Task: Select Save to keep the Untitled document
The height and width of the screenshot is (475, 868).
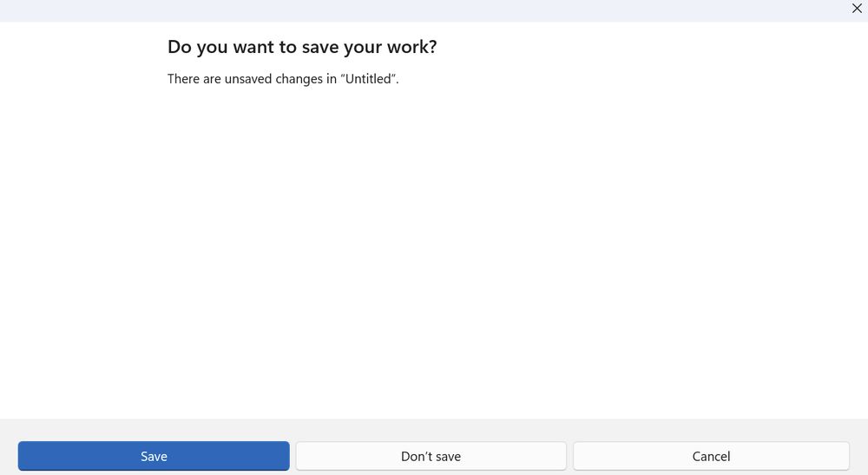Action: 154,456
